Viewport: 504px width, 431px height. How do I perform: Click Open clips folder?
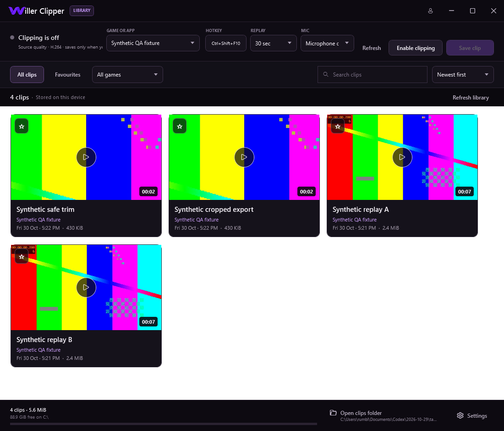[361, 413]
